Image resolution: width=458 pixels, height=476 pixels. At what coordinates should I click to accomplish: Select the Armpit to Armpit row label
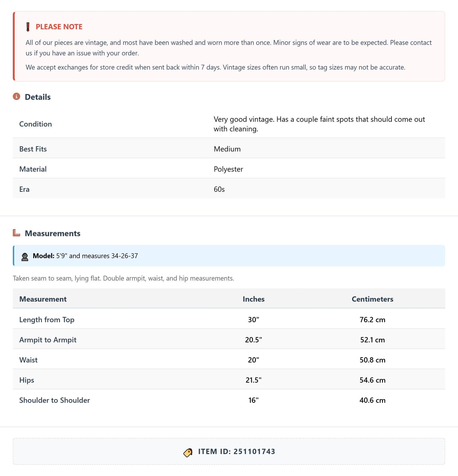tap(48, 340)
